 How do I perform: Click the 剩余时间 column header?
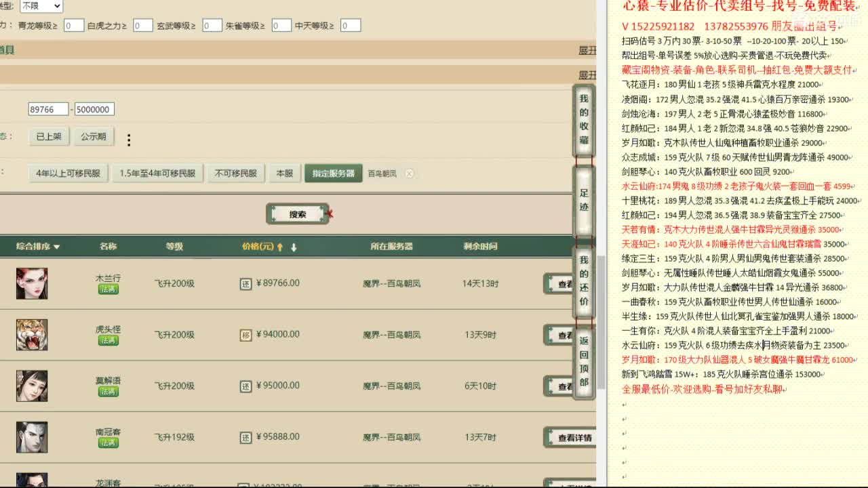tap(480, 247)
